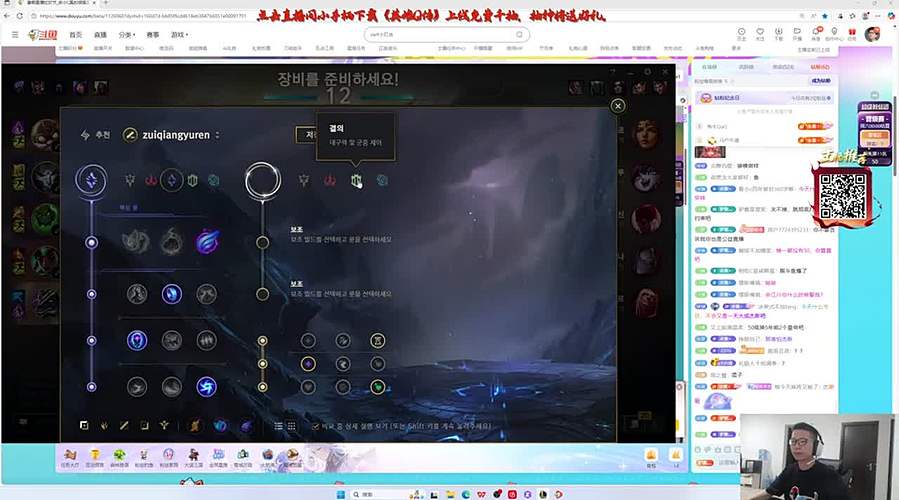Select the Domination primary rune path
The width and height of the screenshot is (899, 500).
pos(151,181)
